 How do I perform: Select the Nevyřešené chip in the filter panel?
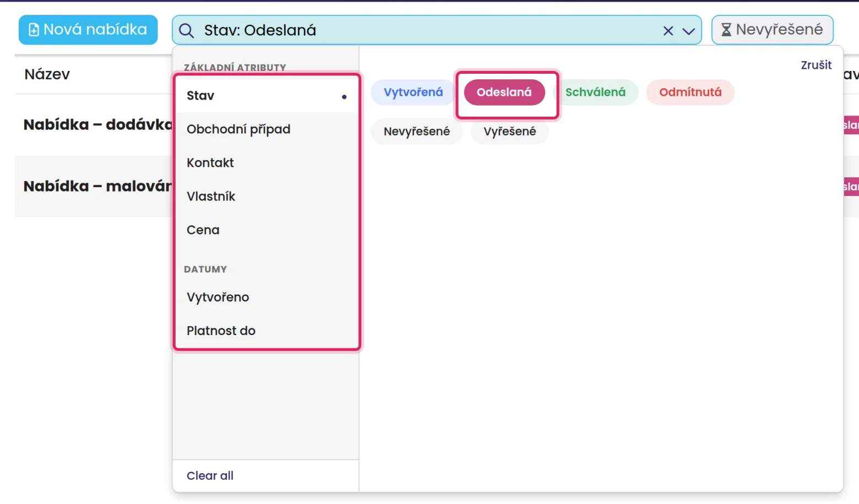pyautogui.click(x=417, y=132)
